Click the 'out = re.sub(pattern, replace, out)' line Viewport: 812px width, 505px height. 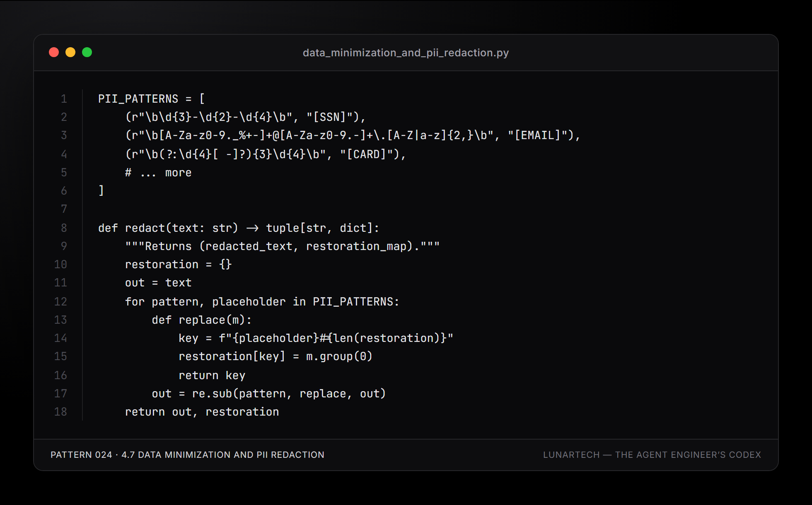[269, 394]
